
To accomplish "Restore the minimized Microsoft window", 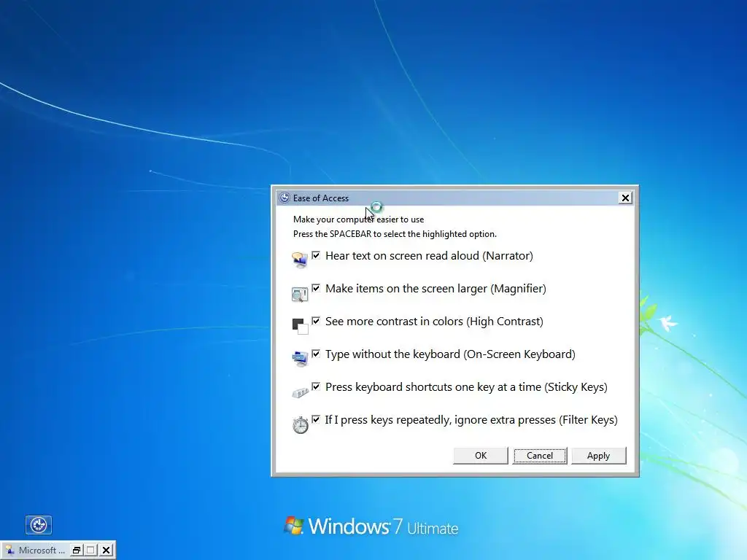I will coord(76,551).
